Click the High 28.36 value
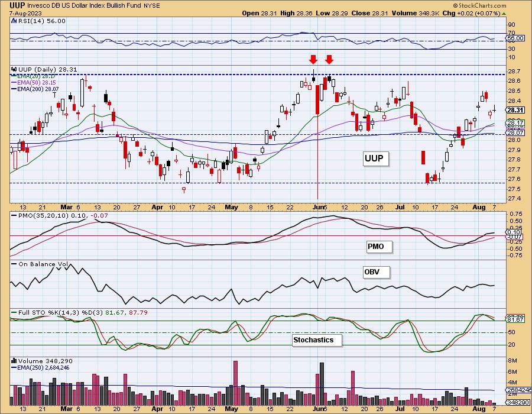The image size is (532, 414). click(296, 13)
